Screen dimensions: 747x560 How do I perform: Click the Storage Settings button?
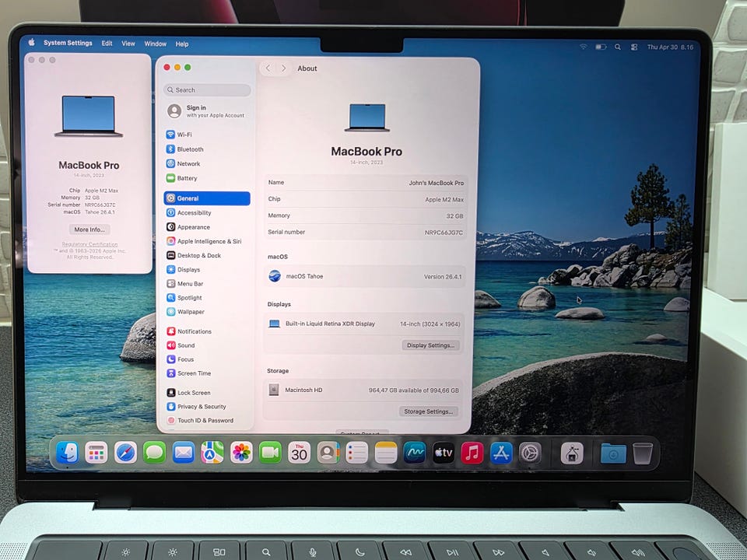428,411
